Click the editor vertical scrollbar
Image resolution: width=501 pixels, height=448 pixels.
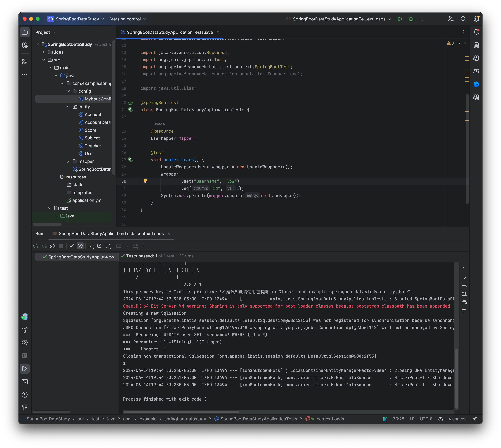467,149
